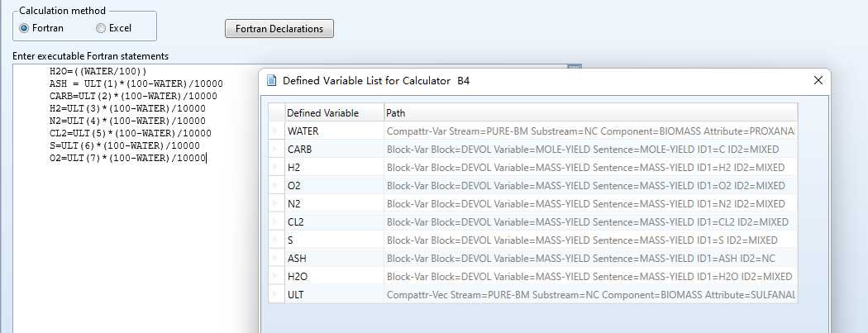The image size is (868, 333).
Task: Open Fortran Declarations
Action: [279, 29]
